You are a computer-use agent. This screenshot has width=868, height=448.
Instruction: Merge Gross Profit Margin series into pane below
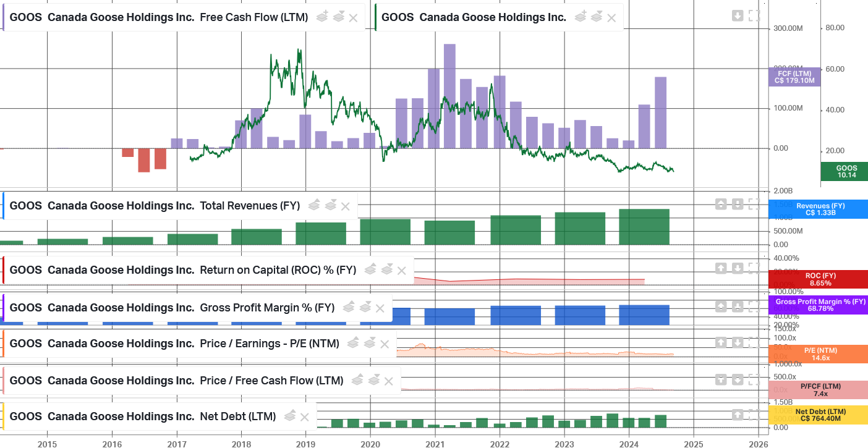tap(365, 307)
